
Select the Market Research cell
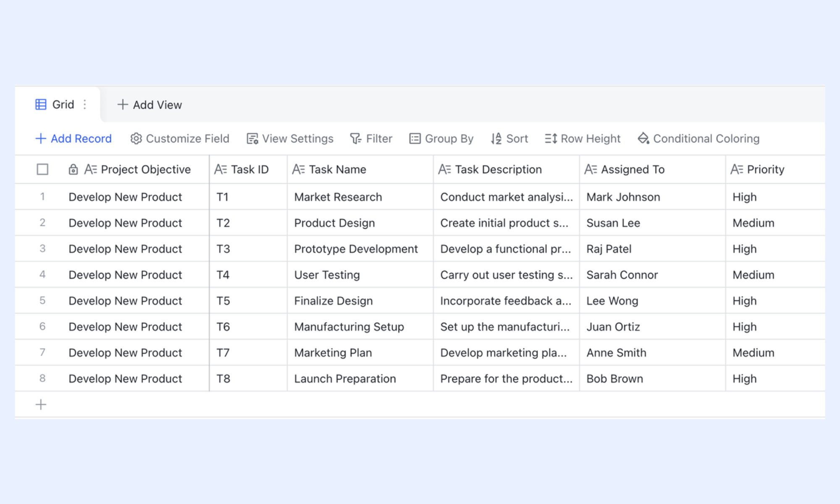[360, 197]
